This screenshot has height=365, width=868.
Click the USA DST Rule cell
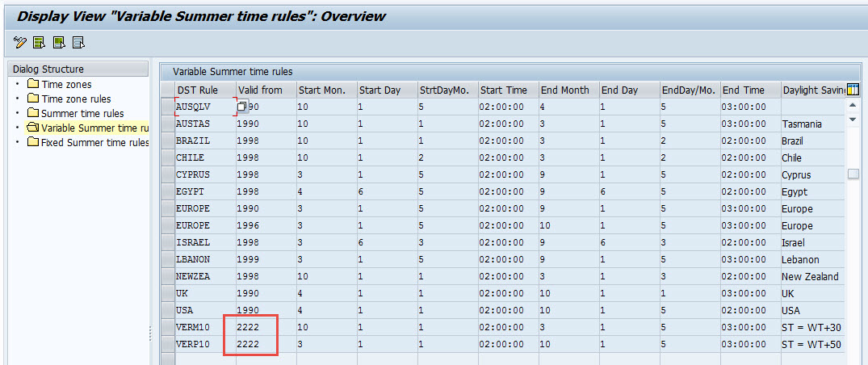[x=205, y=310]
